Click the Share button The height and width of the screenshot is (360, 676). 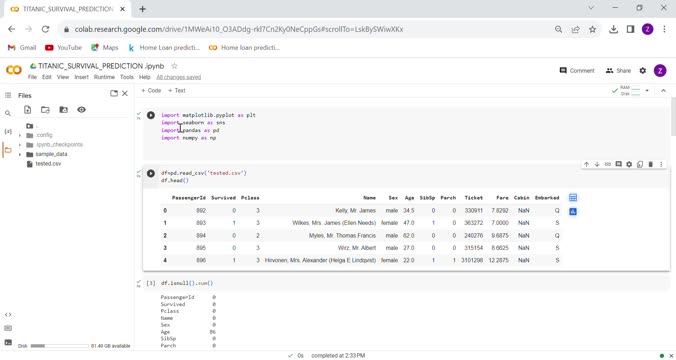point(618,71)
